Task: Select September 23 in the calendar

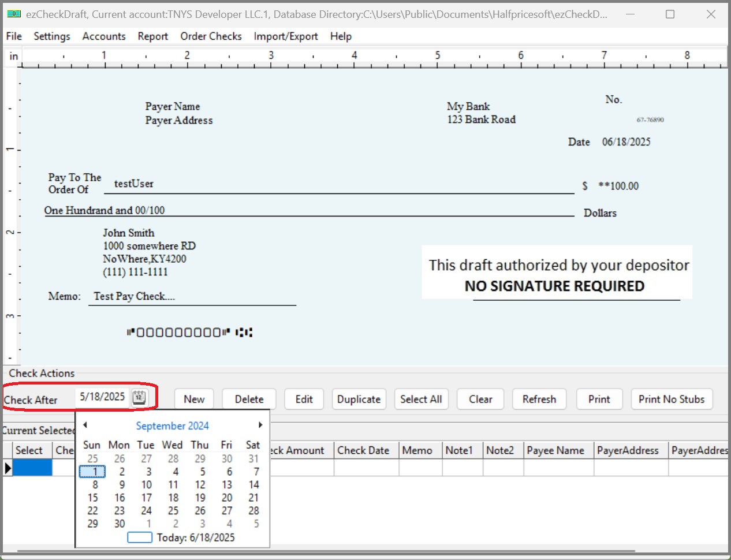Action: pos(120,511)
